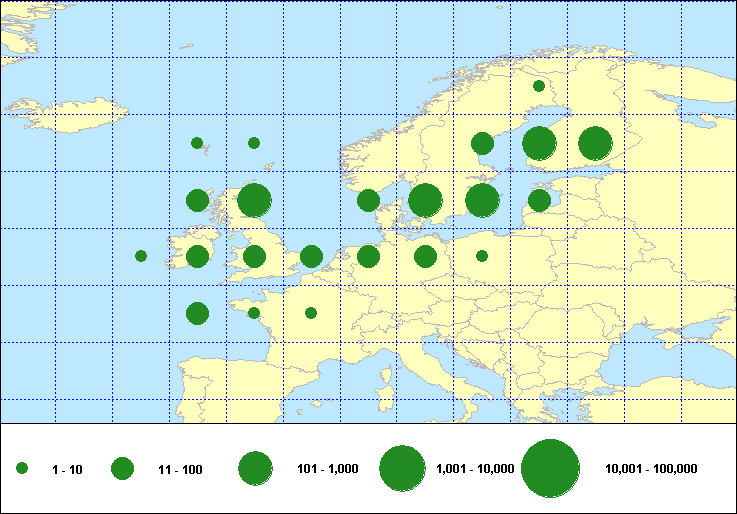Click the small dot in northern Finland
This screenshot has height=514, width=737.
click(539, 86)
